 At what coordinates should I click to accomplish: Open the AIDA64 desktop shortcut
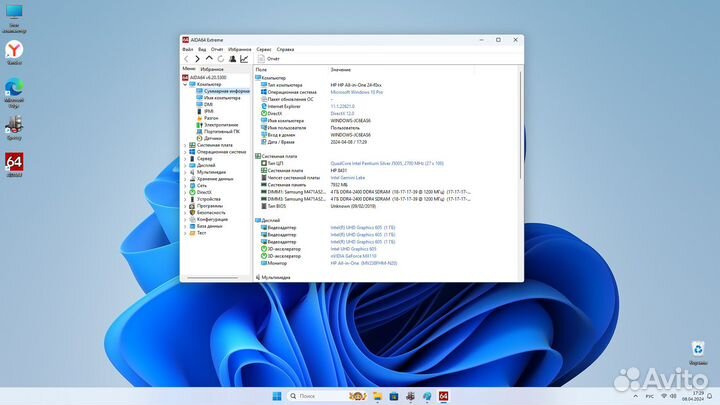14,165
